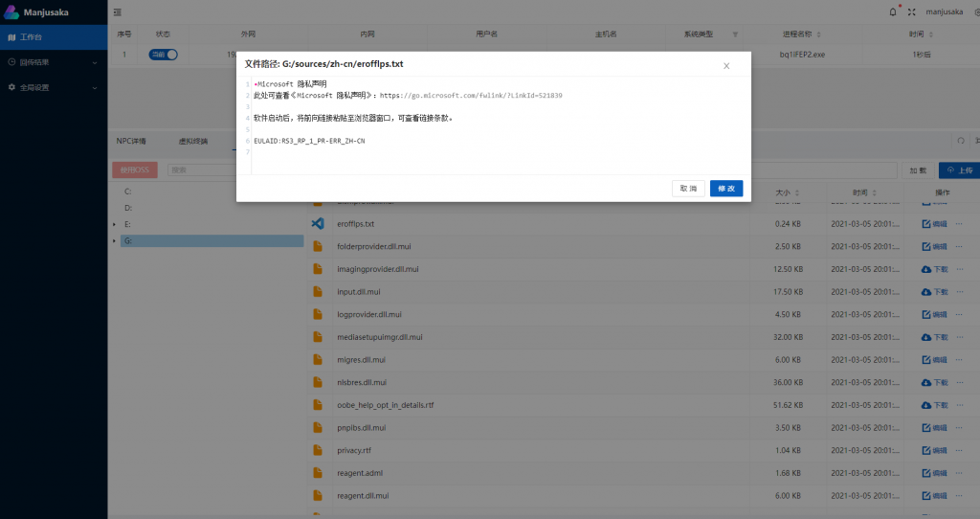Viewport: 980px width, 519px height.
Task: Click into the file content editor area
Action: click(494, 125)
